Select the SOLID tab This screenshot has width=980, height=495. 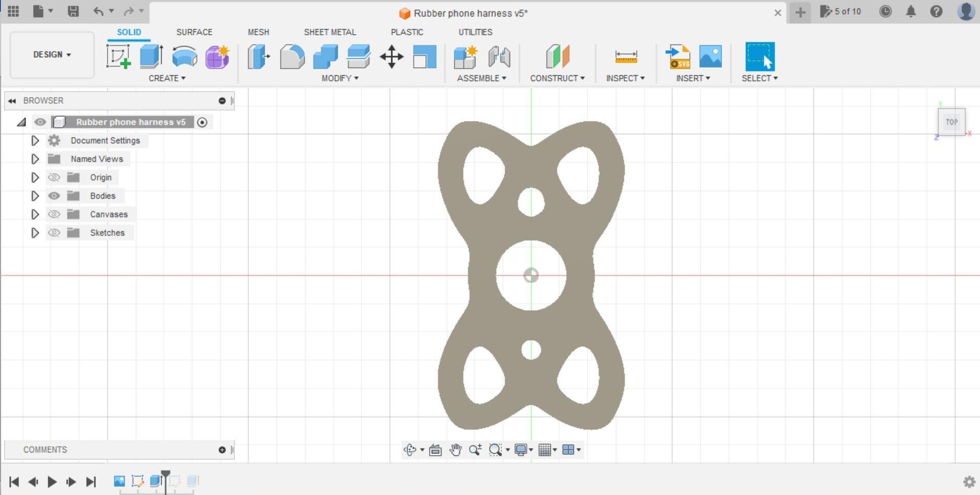129,32
